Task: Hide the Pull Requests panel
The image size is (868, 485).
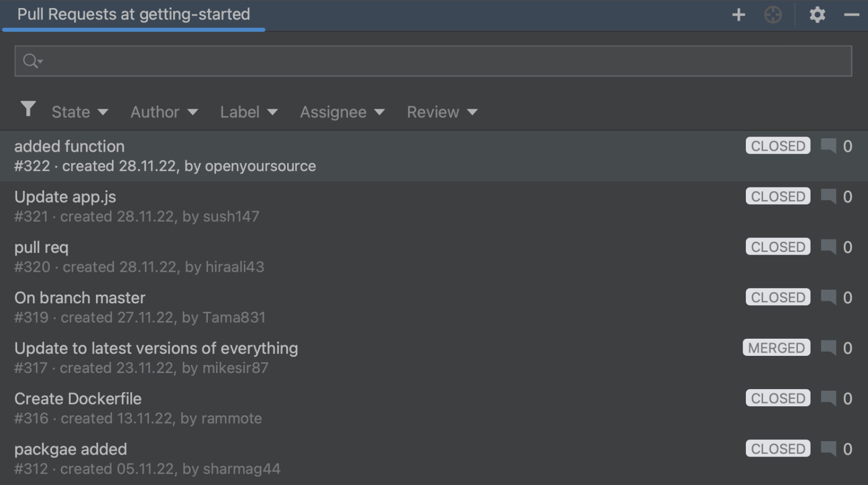Action: (852, 14)
